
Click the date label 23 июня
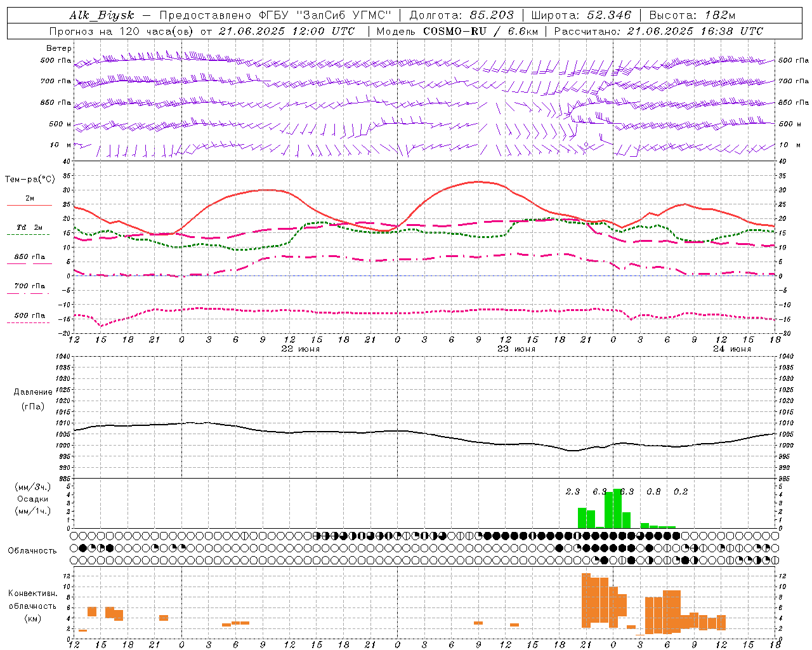516,349
